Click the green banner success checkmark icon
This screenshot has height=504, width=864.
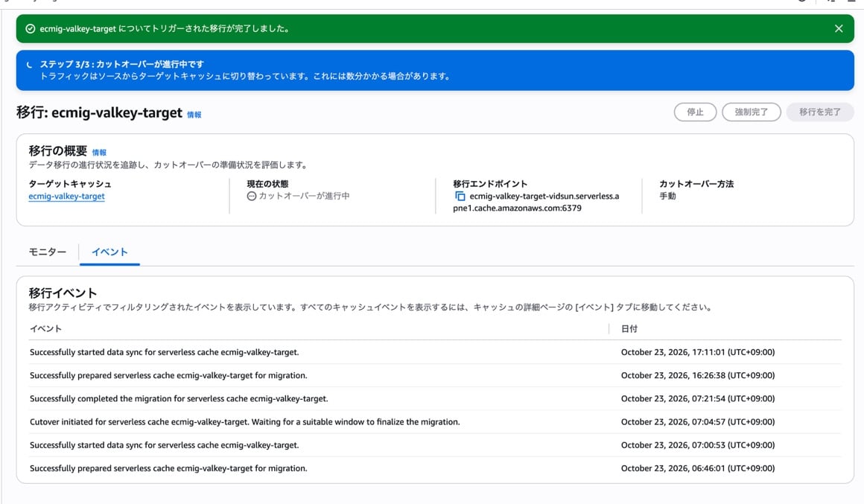(31, 28)
